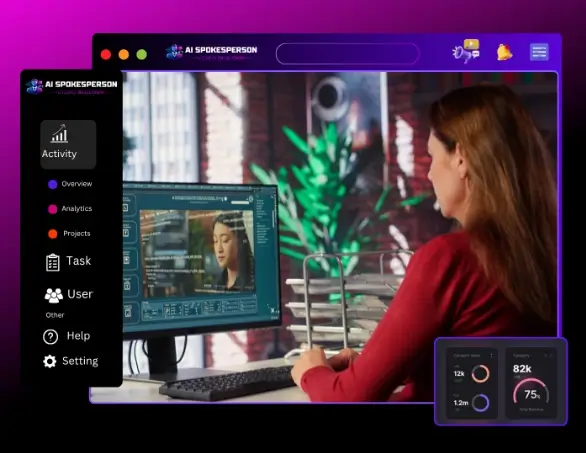Open the hamburger menu icon at top right
The image size is (586, 453).
539,52
